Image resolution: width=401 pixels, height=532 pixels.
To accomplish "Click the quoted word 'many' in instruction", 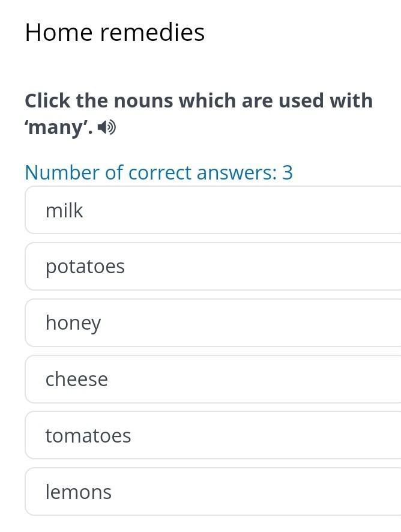I will pyautogui.click(x=59, y=128).
